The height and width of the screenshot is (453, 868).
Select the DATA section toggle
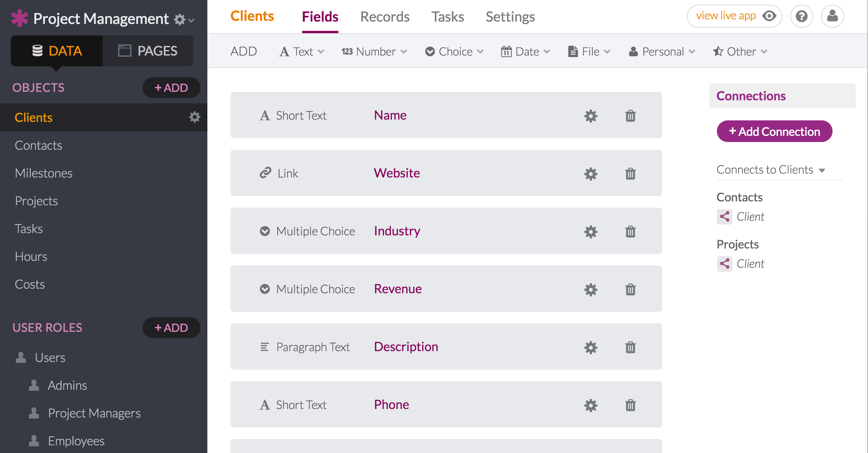pyautogui.click(x=57, y=51)
